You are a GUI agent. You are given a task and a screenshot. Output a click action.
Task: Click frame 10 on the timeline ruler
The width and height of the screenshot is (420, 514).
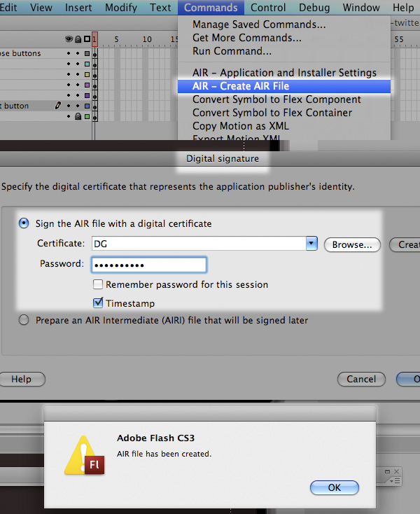click(147, 39)
